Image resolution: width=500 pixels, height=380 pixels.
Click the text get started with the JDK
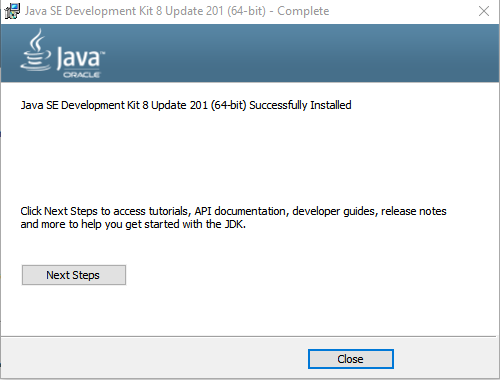185,224
